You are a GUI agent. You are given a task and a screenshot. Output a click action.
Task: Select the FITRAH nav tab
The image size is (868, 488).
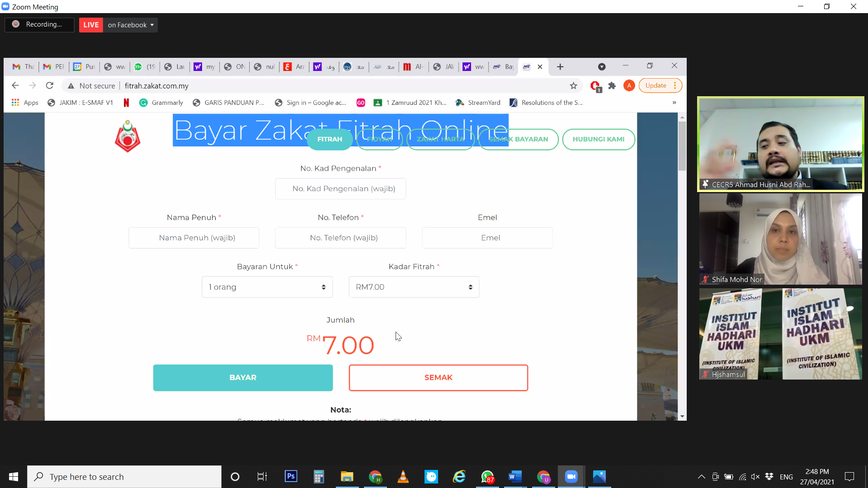pos(330,139)
